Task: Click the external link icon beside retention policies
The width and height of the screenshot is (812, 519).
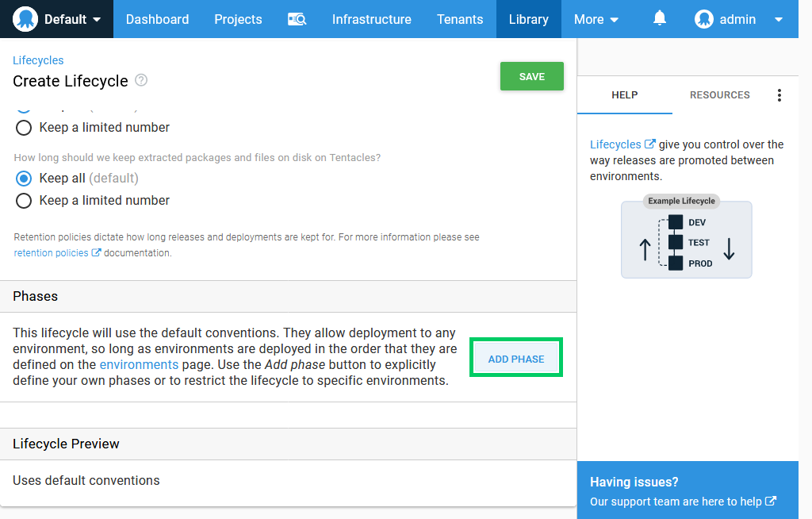Action: click(x=96, y=252)
